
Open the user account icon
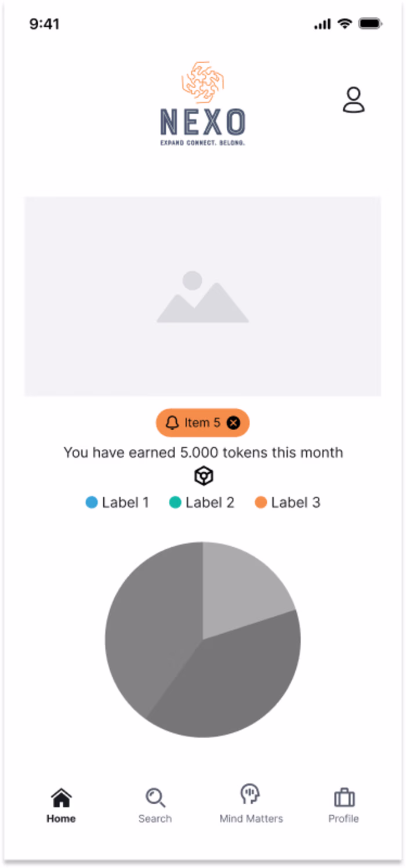pyautogui.click(x=353, y=100)
